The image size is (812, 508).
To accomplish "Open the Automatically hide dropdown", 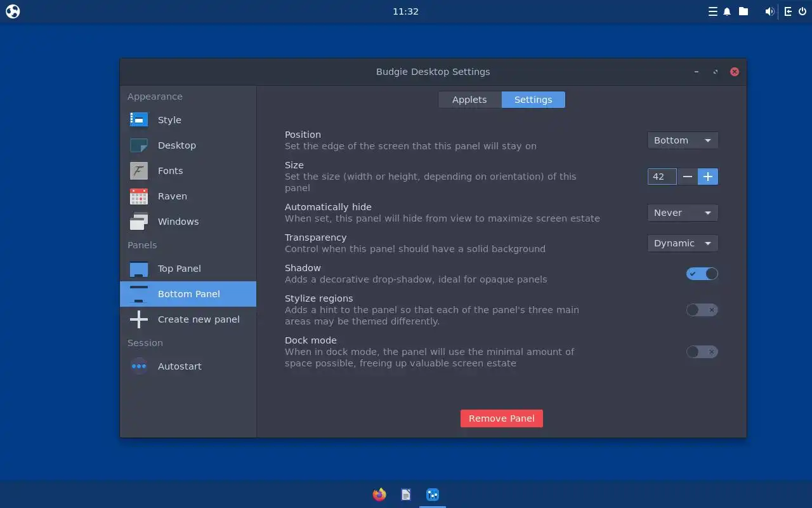I will click(x=683, y=213).
